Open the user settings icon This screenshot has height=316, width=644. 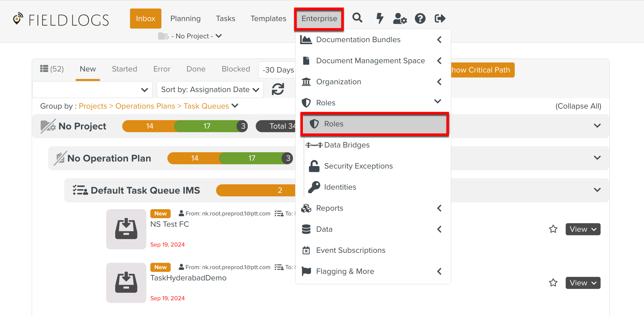coord(400,19)
